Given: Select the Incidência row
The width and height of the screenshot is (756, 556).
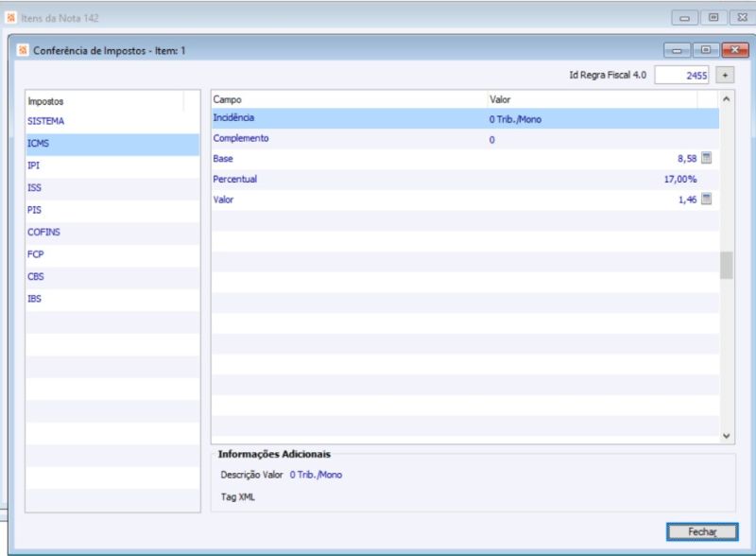Looking at the screenshot, I should (465, 119).
